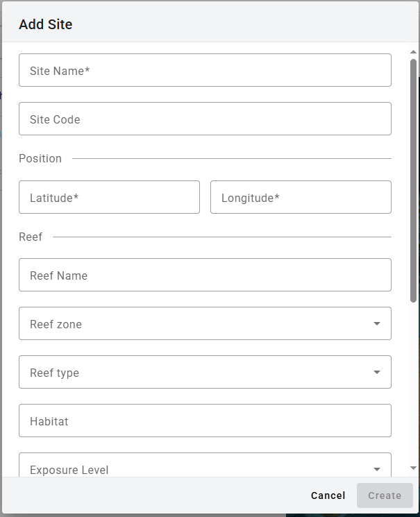This screenshot has height=517, width=420.
Task: Click the disabled Create button
Action: (385, 495)
